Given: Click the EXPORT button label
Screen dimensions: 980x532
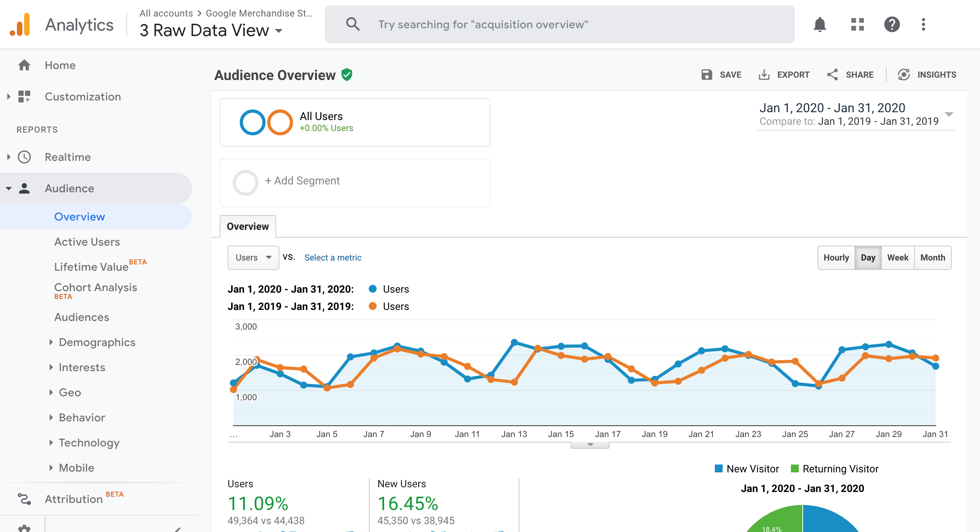Looking at the screenshot, I should click(793, 75).
